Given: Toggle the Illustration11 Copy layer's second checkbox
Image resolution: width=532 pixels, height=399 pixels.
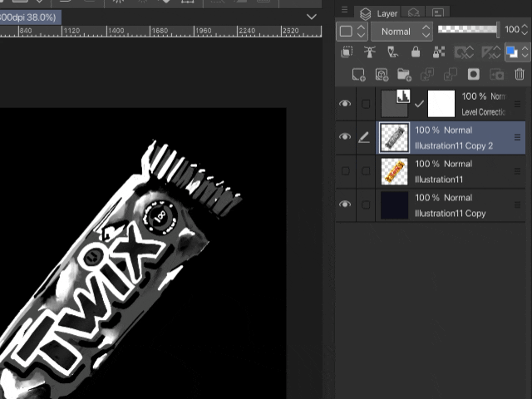Looking at the screenshot, I should pos(366,204).
